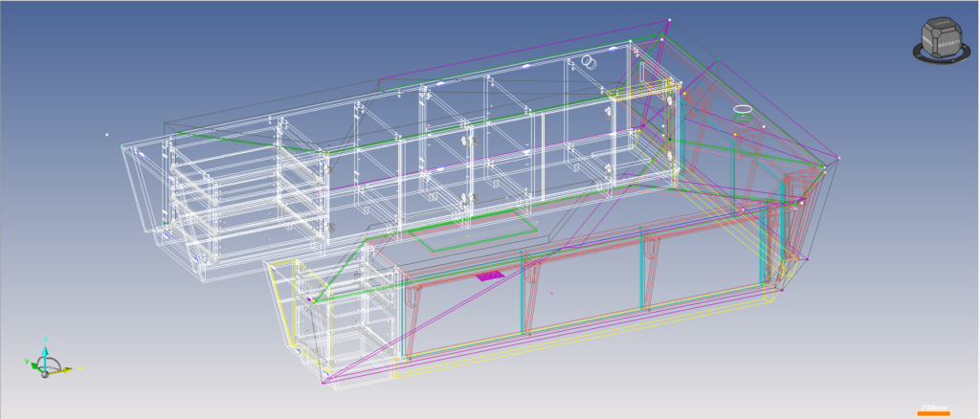Click the isolated white point at far left
The height and width of the screenshot is (419, 980).
[106, 135]
